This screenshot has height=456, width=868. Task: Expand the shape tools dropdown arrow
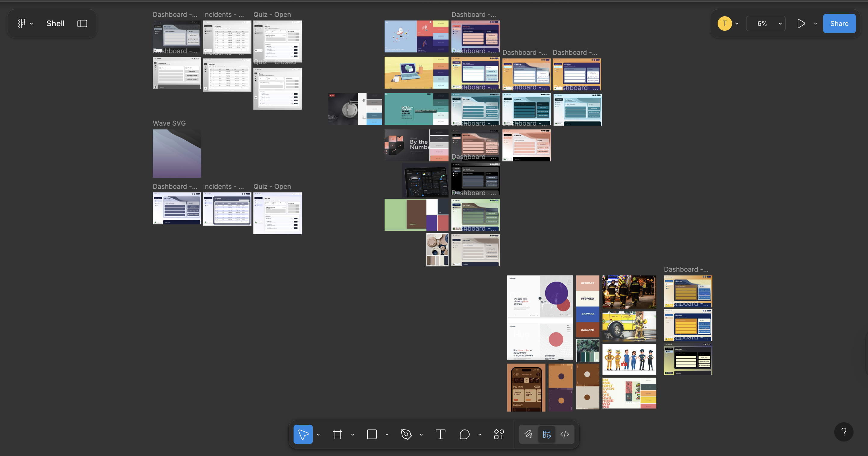(387, 435)
